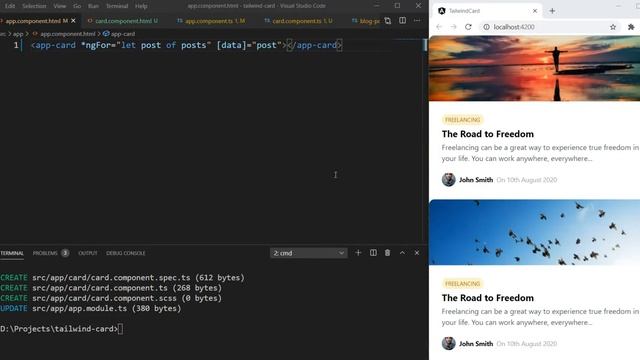This screenshot has width=640, height=360.
Task: Click John Smith name on first card
Action: 476,180
